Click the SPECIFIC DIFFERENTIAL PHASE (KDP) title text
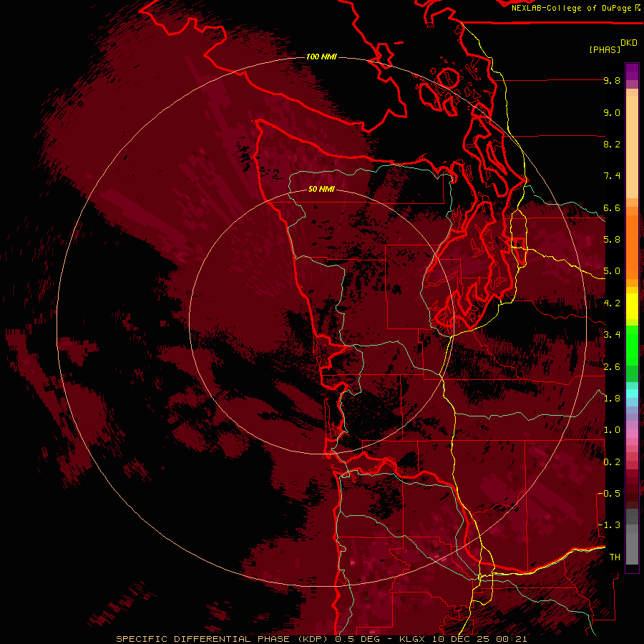The height and width of the screenshot is (644, 644). [223, 639]
